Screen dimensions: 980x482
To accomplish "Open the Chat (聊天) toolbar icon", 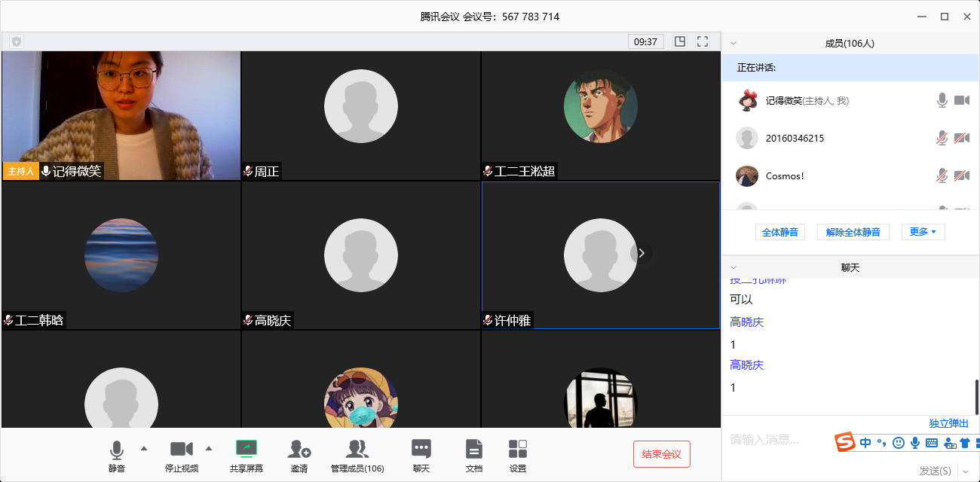I will click(421, 450).
